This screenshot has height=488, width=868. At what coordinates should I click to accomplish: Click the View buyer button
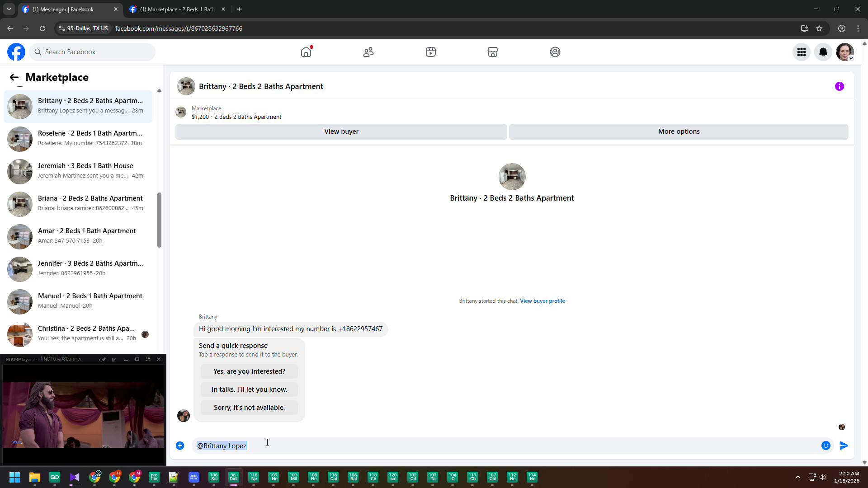(341, 131)
